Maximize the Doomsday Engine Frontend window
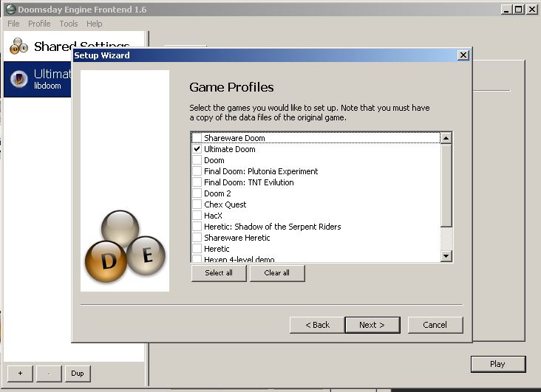 tap(519, 10)
